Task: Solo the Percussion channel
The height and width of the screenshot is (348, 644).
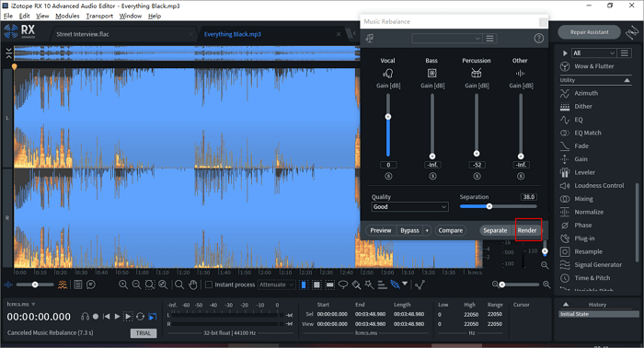Action: click(x=477, y=176)
